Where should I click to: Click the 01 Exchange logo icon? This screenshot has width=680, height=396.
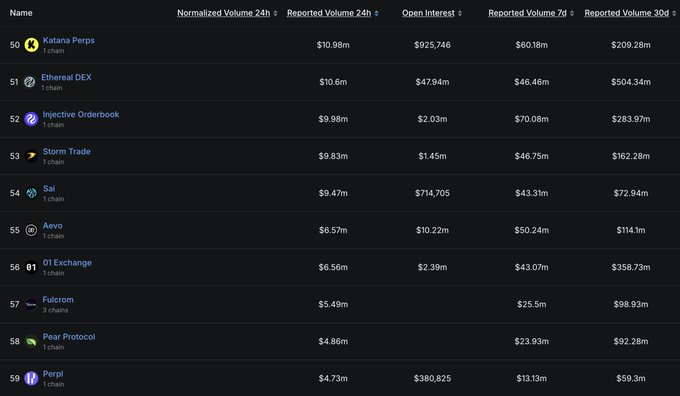pos(31,267)
